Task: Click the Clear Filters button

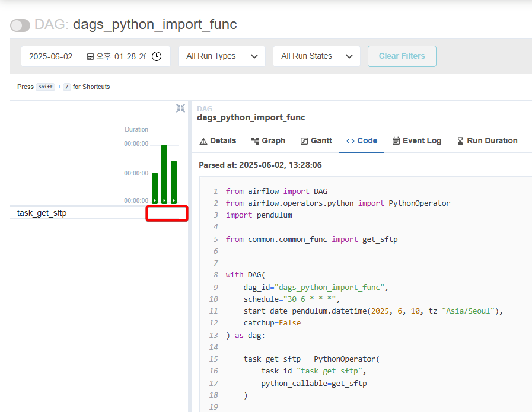Action: click(x=402, y=56)
